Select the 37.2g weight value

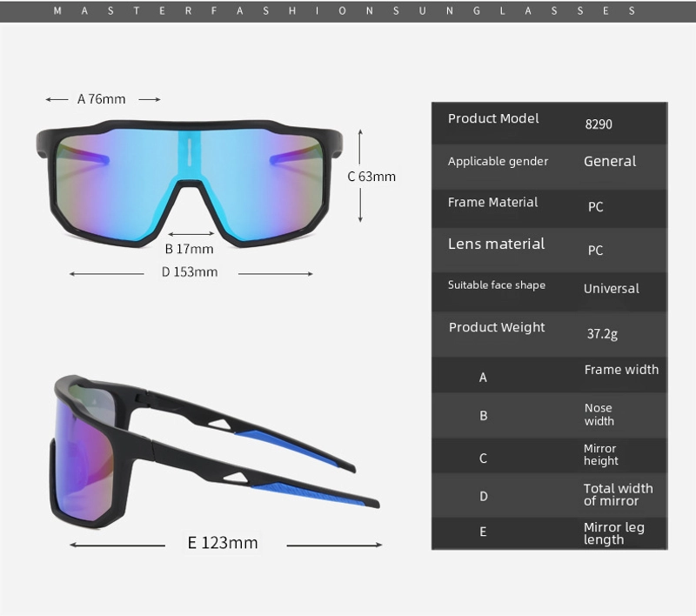tap(602, 333)
